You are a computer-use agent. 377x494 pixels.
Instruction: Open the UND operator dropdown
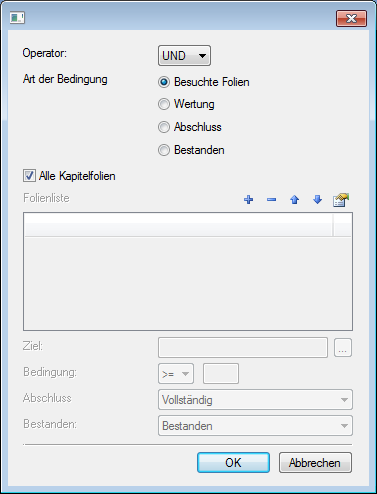click(x=184, y=56)
